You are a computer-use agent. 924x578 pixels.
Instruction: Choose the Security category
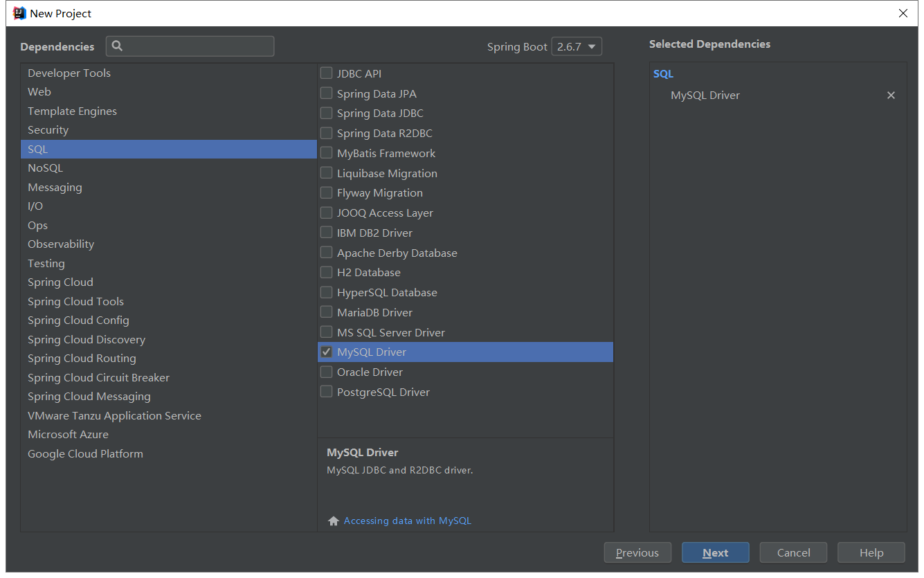coord(169,129)
